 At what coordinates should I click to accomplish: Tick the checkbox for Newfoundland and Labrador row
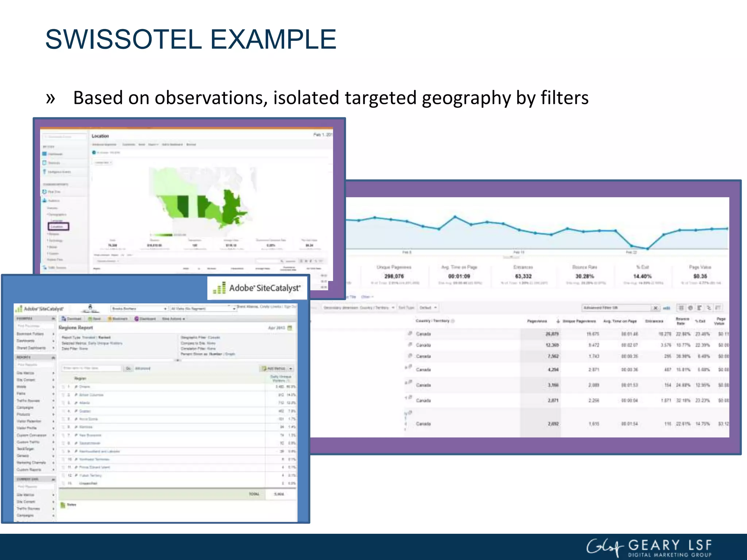pyautogui.click(x=63, y=451)
